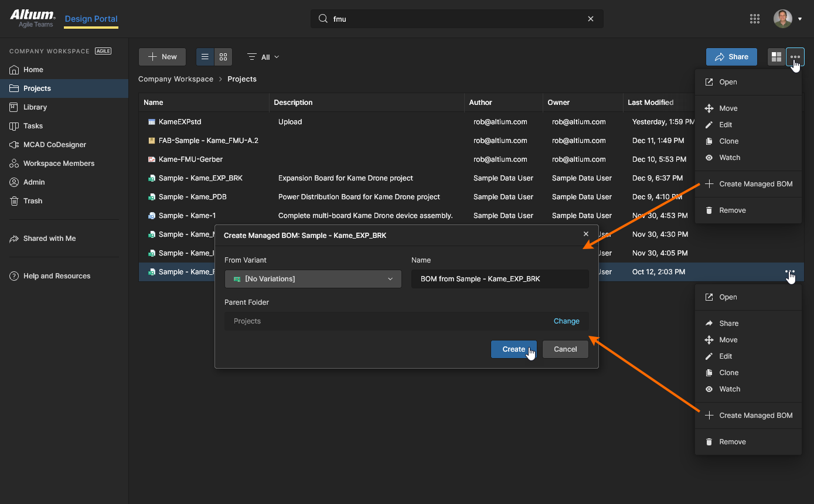
Task: Open the Trash sidebar item
Action: [x=33, y=201]
